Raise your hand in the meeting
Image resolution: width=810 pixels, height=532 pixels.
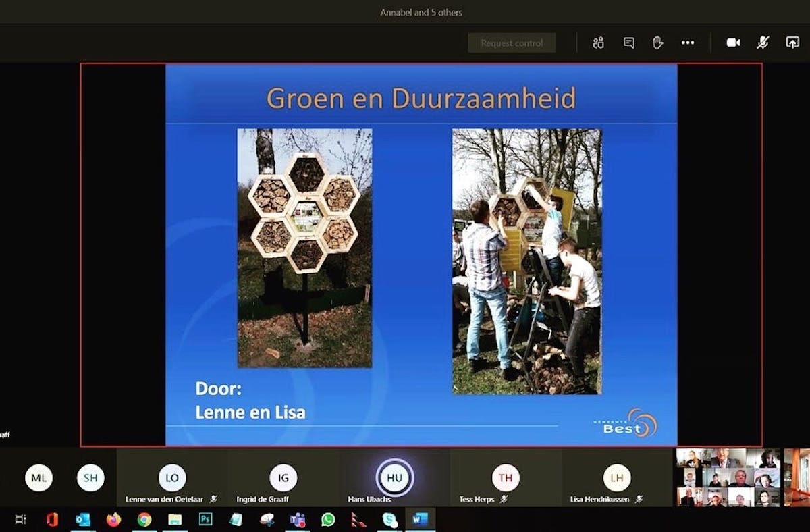(657, 43)
